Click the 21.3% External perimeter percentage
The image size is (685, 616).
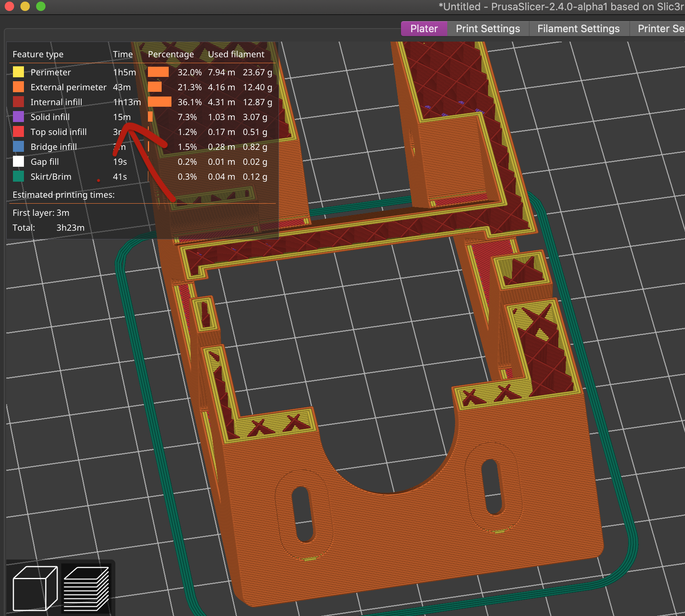click(189, 87)
